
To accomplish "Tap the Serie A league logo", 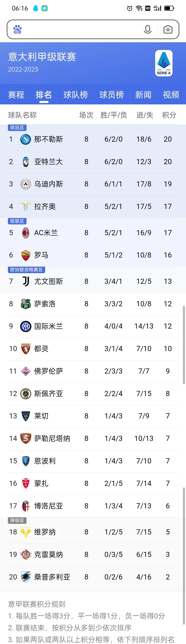I will [164, 63].
